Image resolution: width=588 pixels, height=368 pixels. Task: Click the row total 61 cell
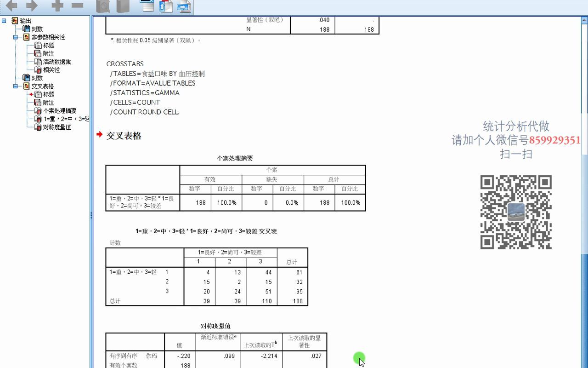click(x=292, y=272)
